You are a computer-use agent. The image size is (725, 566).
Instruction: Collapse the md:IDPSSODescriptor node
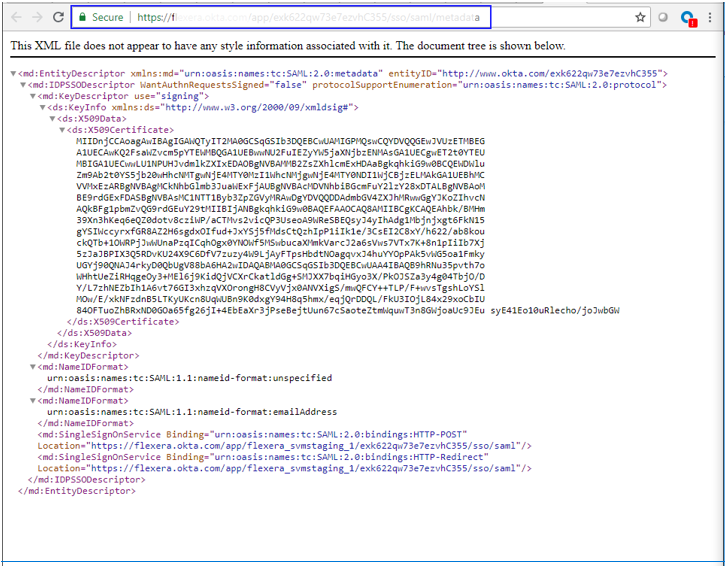click(22, 85)
